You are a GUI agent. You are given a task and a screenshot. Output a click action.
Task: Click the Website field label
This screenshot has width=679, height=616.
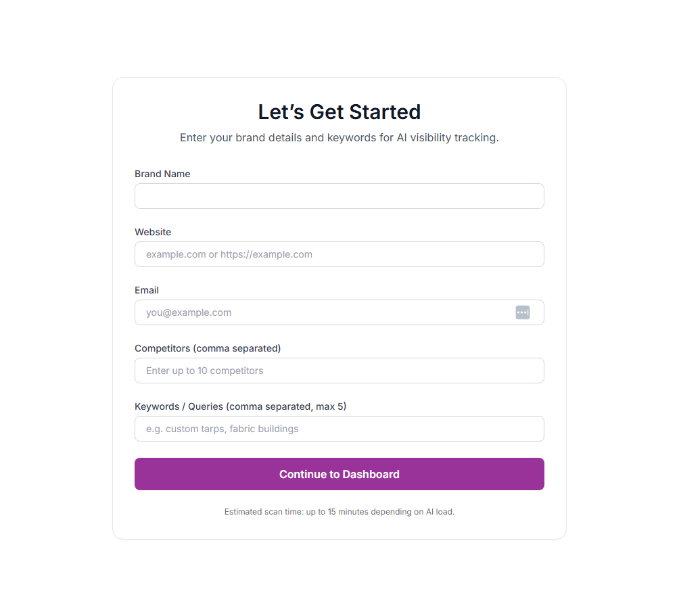pos(153,232)
